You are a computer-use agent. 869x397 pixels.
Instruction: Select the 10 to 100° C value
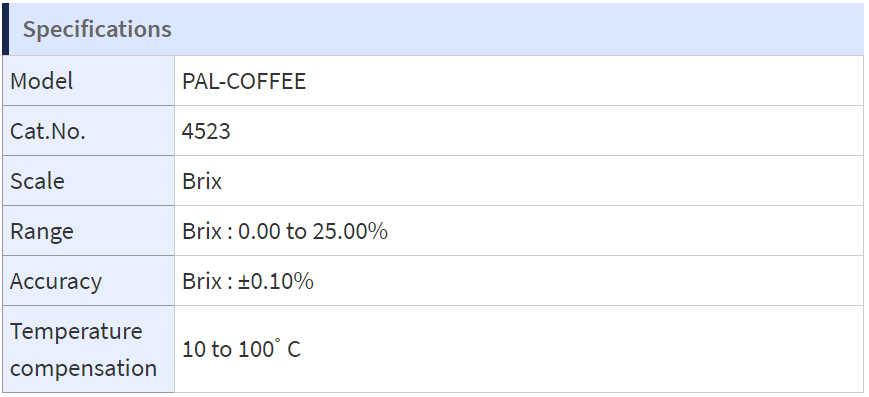coord(241,349)
